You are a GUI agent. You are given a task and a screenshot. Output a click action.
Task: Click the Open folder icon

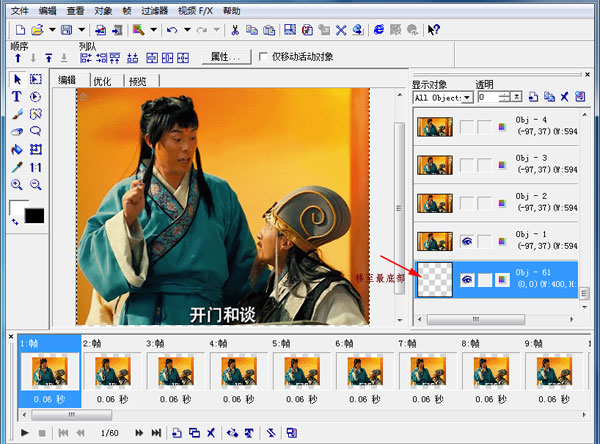37,30
